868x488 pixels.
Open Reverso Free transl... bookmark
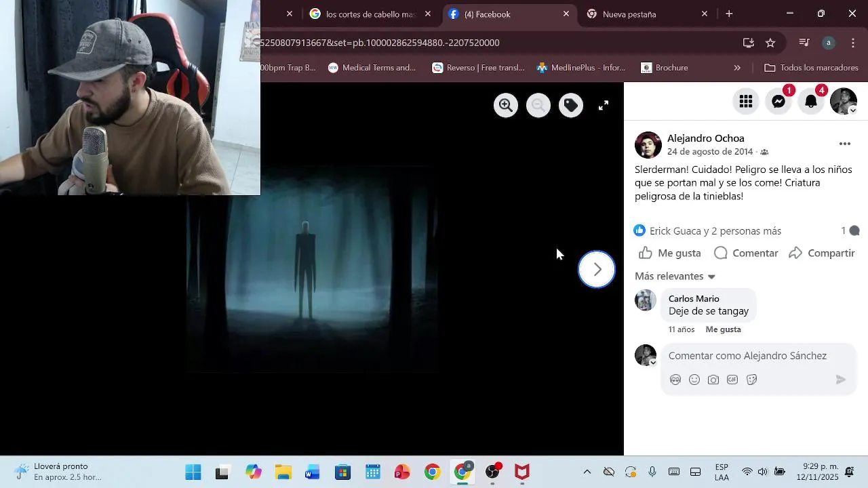pos(478,68)
